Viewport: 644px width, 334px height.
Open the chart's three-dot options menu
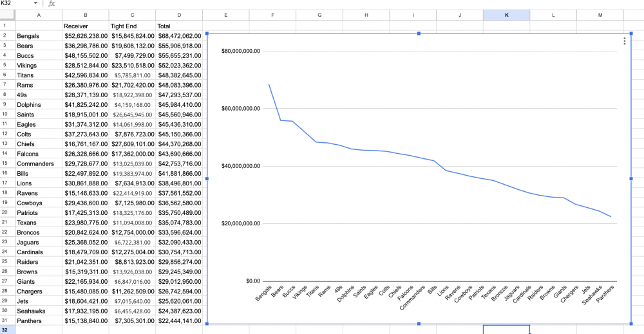tap(625, 41)
